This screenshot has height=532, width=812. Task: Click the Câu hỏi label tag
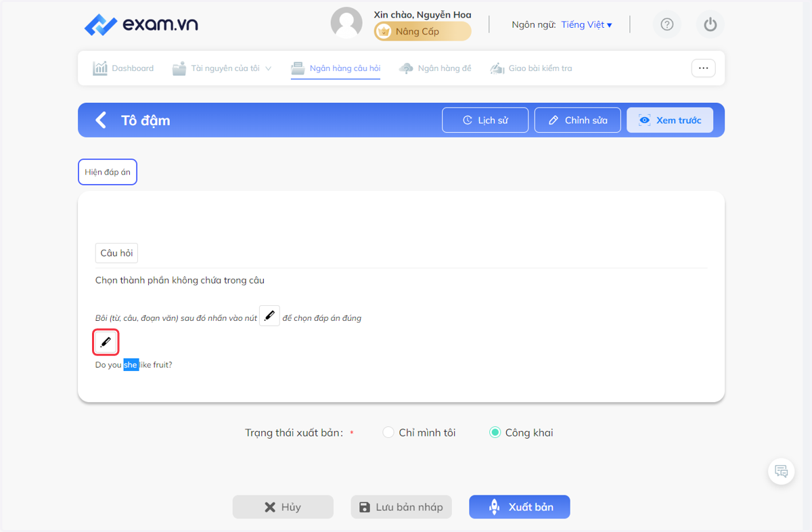click(x=116, y=253)
